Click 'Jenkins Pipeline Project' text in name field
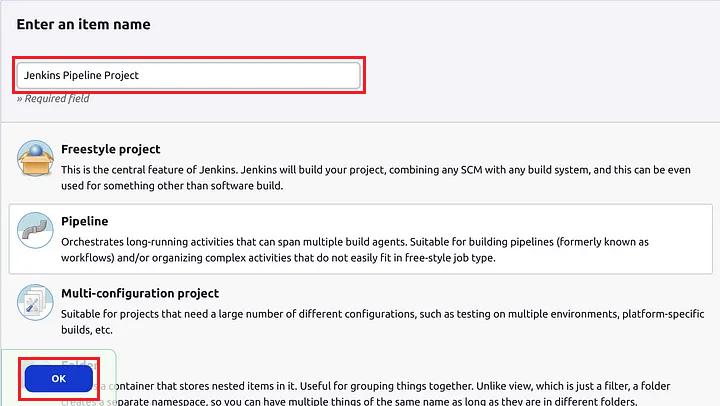This screenshot has width=720, height=406. (x=81, y=75)
